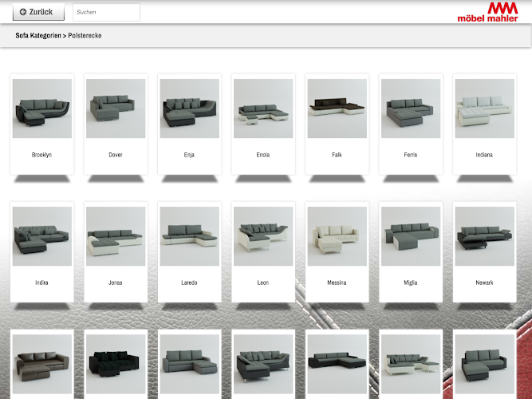
Task: Select the Brooklyn name label
Action: click(41, 155)
